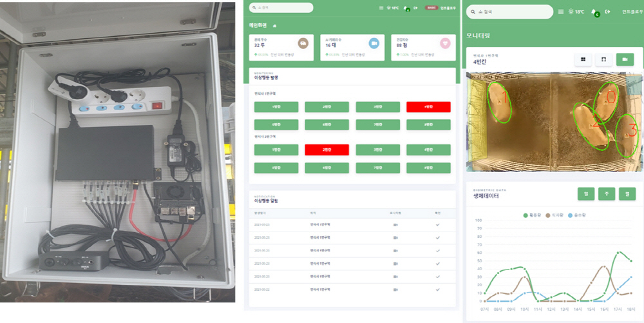Open 7번칸 stall in 1번구역
Viewport: 644px width, 323px height.
pyautogui.click(x=378, y=124)
